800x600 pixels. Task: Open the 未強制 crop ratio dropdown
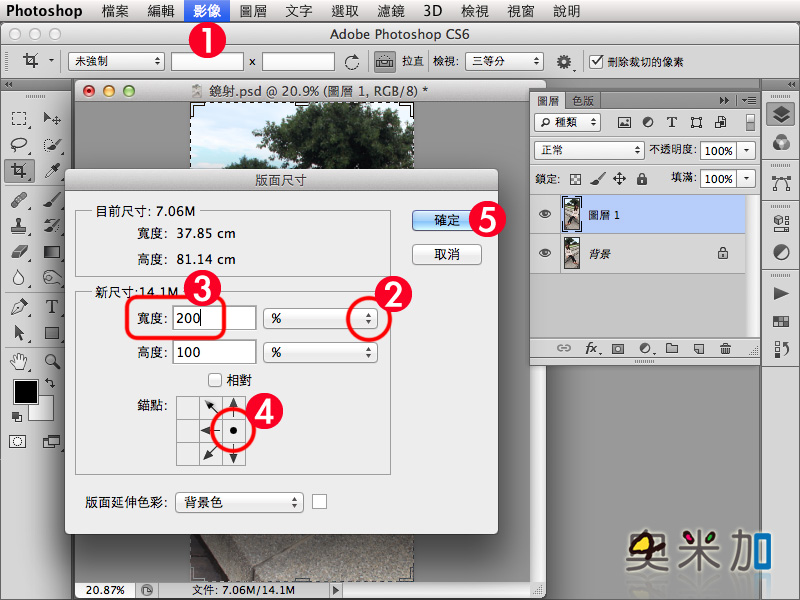pyautogui.click(x=116, y=61)
